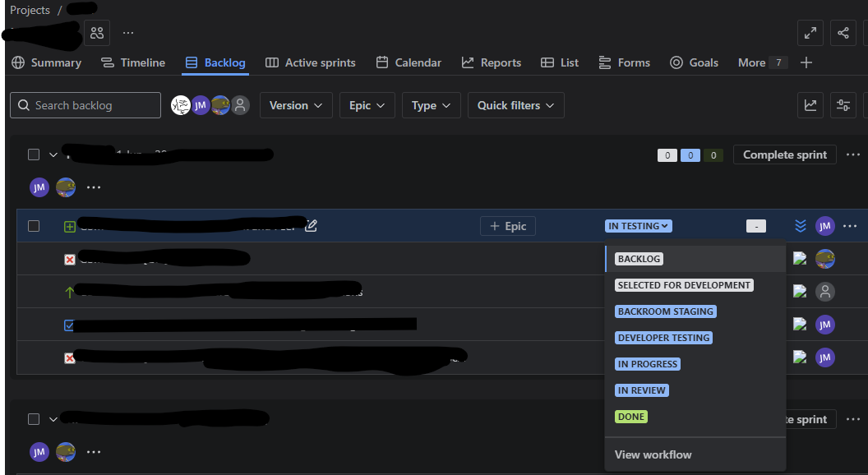This screenshot has height=475, width=868.
Task: Open the View workflow link
Action: [x=653, y=454]
